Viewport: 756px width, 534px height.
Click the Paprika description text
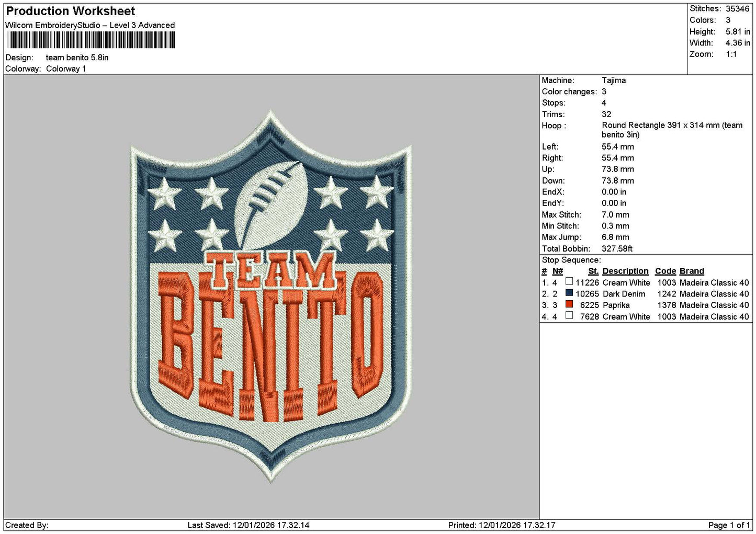tap(616, 305)
